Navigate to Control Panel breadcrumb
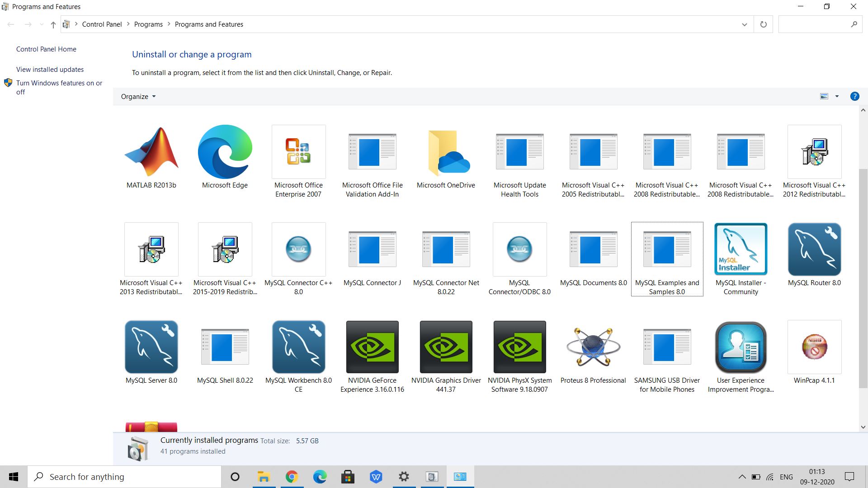 (x=102, y=24)
